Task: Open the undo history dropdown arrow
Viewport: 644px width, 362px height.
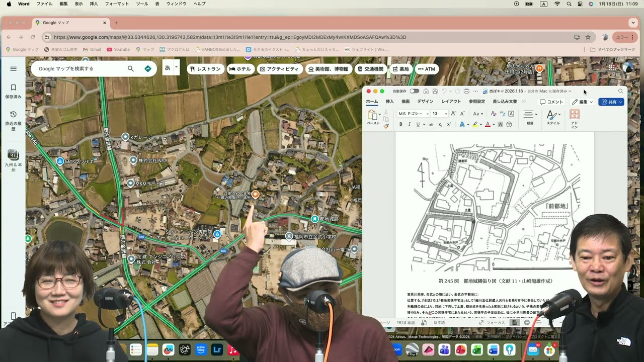Action: pyautogui.click(x=450, y=91)
